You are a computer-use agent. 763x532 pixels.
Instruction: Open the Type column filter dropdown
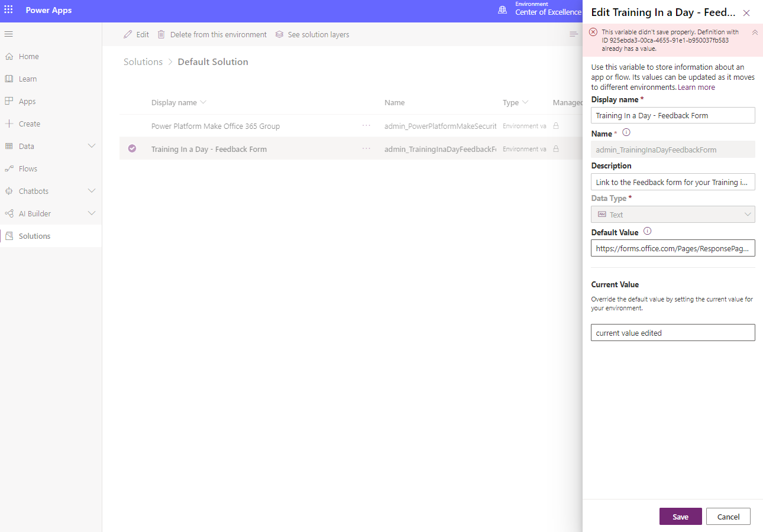point(526,102)
